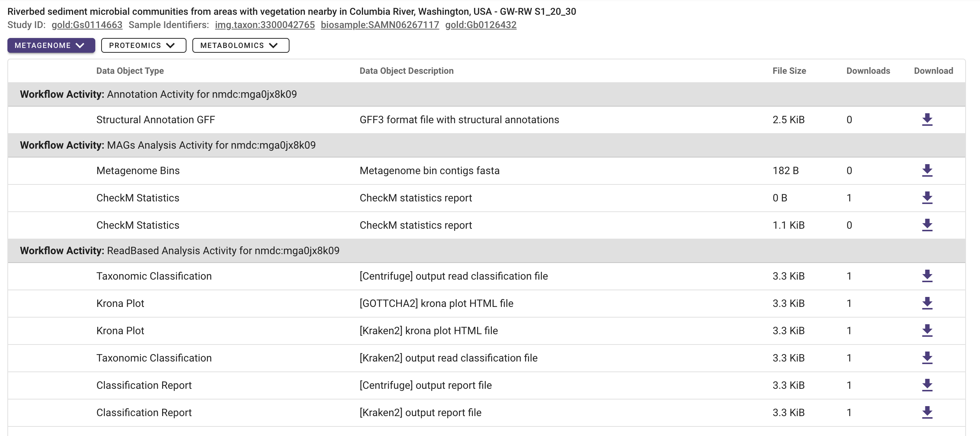Download the Centrifuge read classification file

927,276
